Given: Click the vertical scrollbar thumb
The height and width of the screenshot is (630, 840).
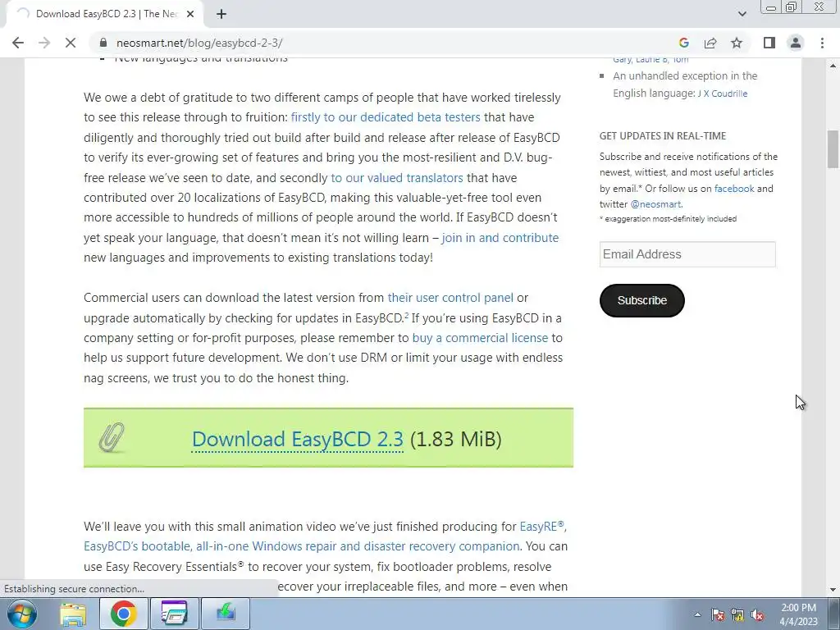Looking at the screenshot, I should pyautogui.click(x=833, y=150).
